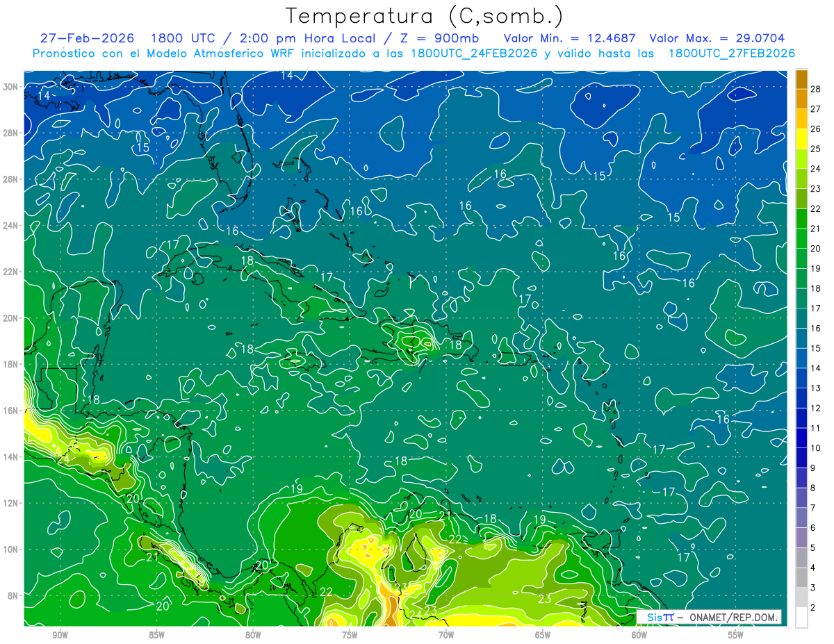Click the color bar scale label "2"

coord(813,608)
